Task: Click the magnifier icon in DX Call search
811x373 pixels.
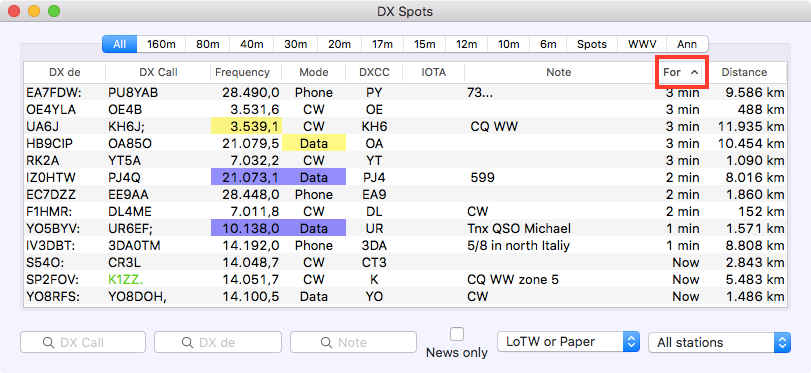Action: point(48,342)
